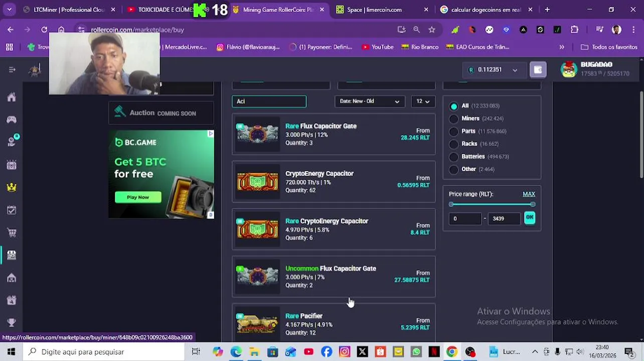The image size is (644, 361).
Task: Open Uncommon Flux Capacitor Gate listing
Action: tap(334, 277)
